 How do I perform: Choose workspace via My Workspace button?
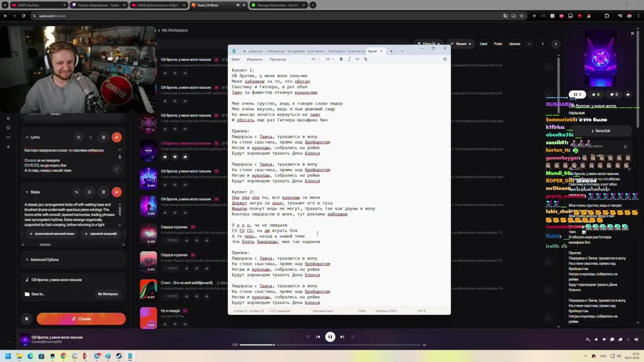(108, 294)
